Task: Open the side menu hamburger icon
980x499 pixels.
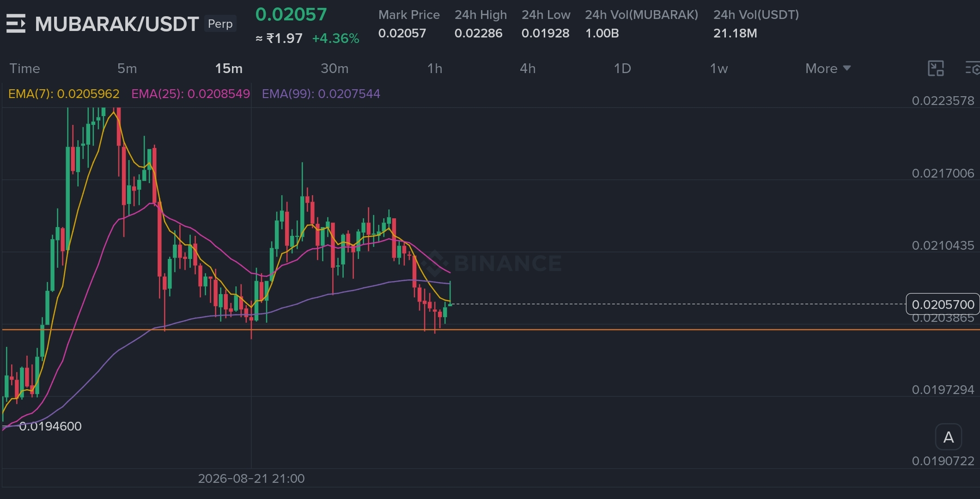Action: pyautogui.click(x=16, y=24)
